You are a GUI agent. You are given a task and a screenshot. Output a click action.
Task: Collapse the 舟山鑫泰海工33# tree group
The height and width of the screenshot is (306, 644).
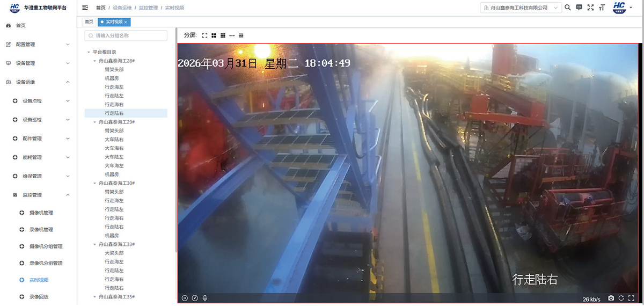[x=95, y=244]
